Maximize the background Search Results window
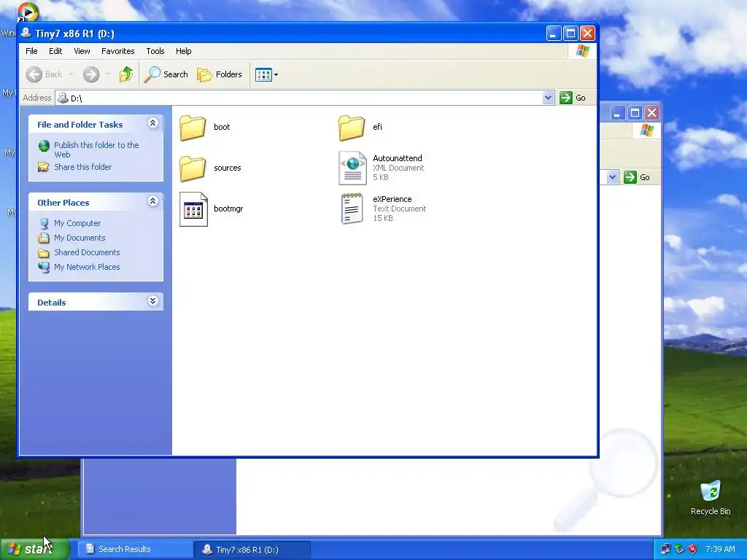The height and width of the screenshot is (560, 747). (x=635, y=113)
